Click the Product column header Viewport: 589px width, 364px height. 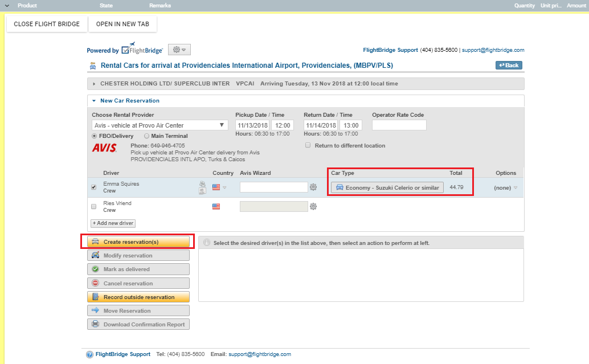tap(27, 6)
